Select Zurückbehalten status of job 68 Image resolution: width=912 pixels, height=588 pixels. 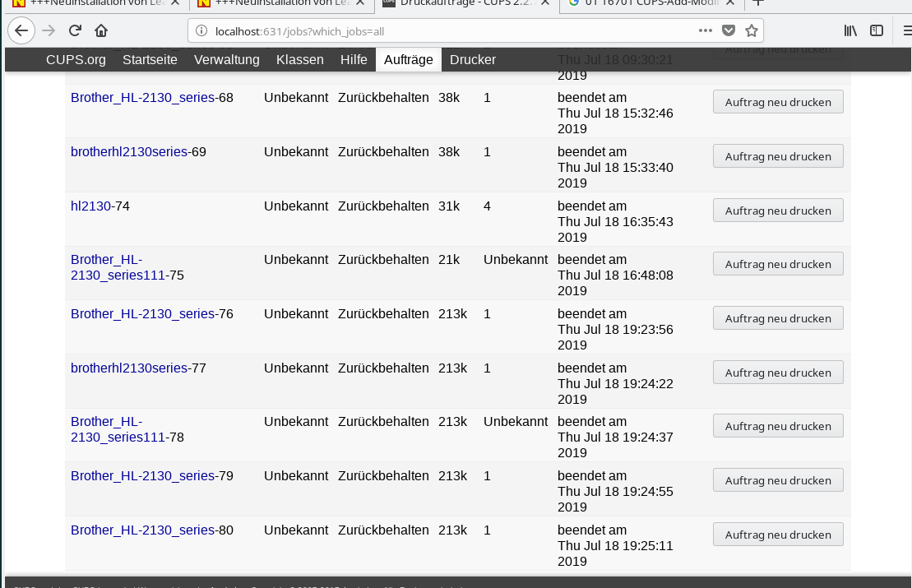click(383, 98)
